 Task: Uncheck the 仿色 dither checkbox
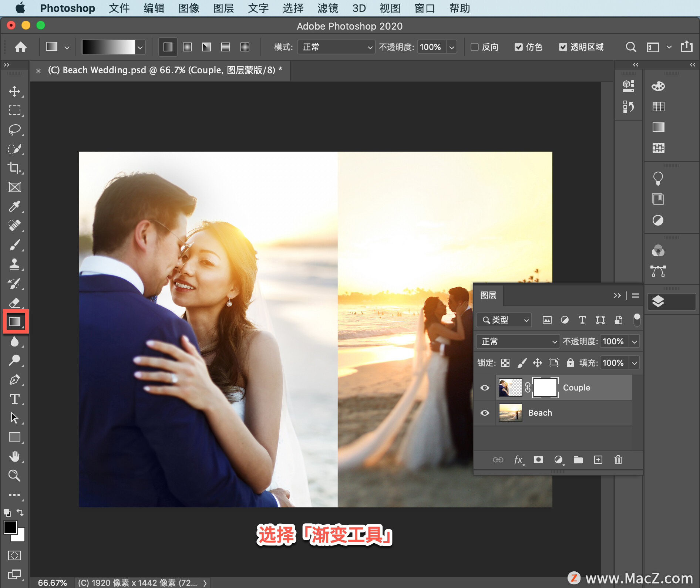[x=519, y=47]
